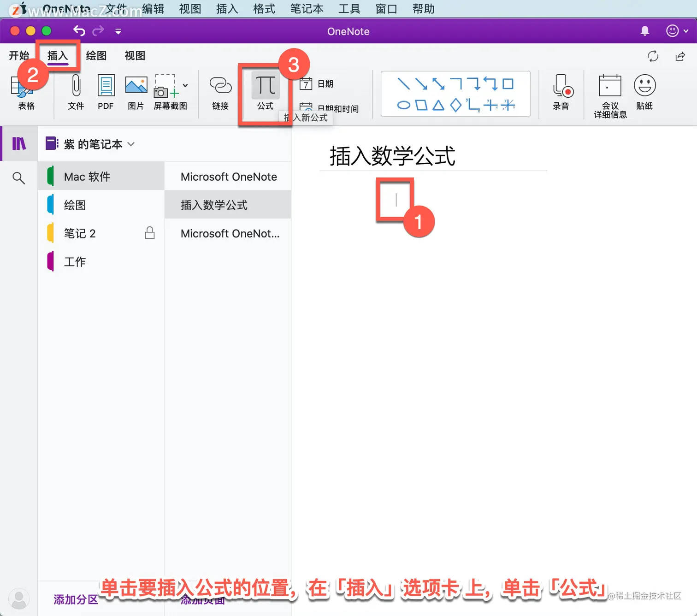
Task: Open the 格式 menu in the menu bar
Action: point(264,9)
